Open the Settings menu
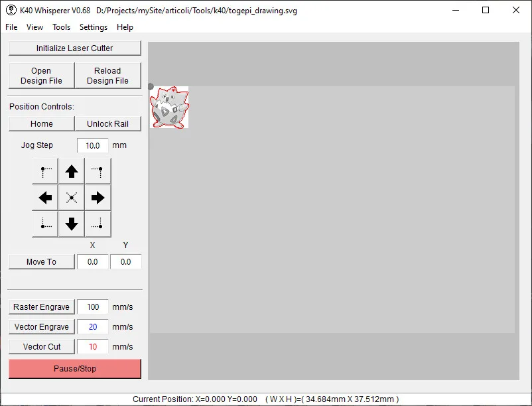Viewport: 532px width, 406px height. [x=94, y=27]
